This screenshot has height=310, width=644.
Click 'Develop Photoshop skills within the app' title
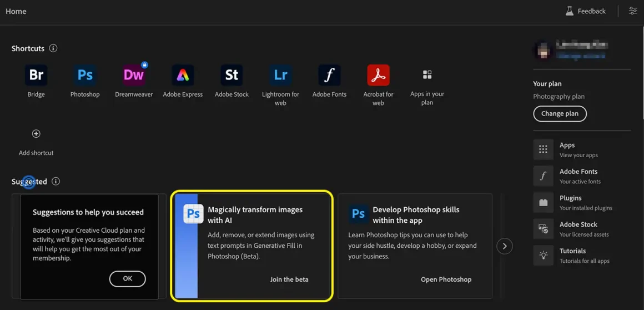pyautogui.click(x=416, y=215)
